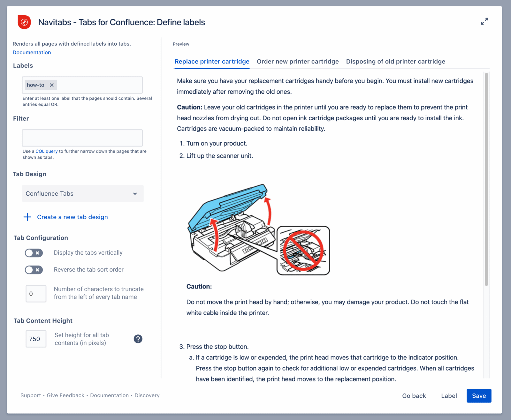Open the Documentation link under the description
Image resolution: width=511 pixels, height=420 pixels.
(32, 52)
